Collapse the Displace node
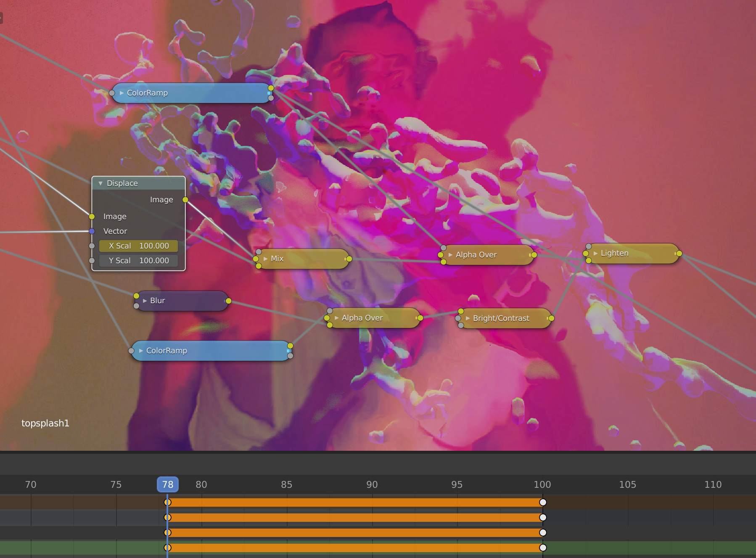The width and height of the screenshot is (756, 558). (x=100, y=183)
